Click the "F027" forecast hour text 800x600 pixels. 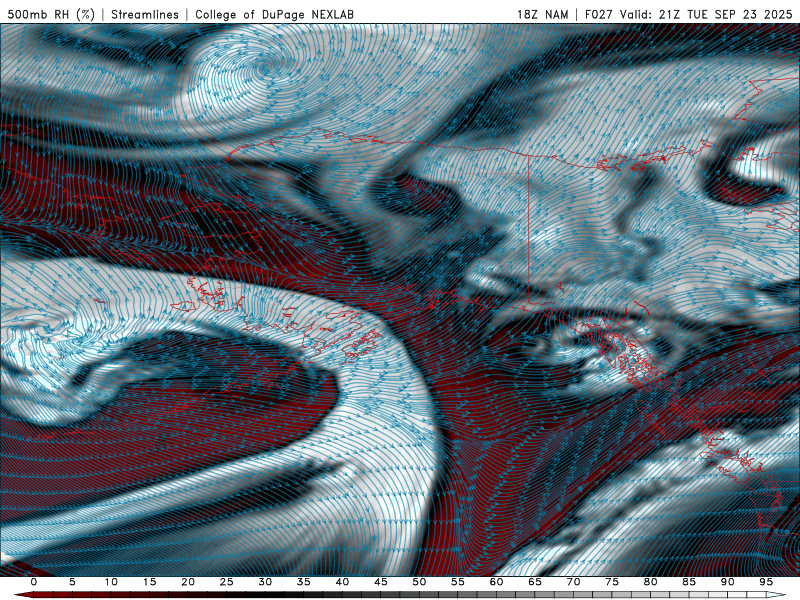[x=598, y=14]
